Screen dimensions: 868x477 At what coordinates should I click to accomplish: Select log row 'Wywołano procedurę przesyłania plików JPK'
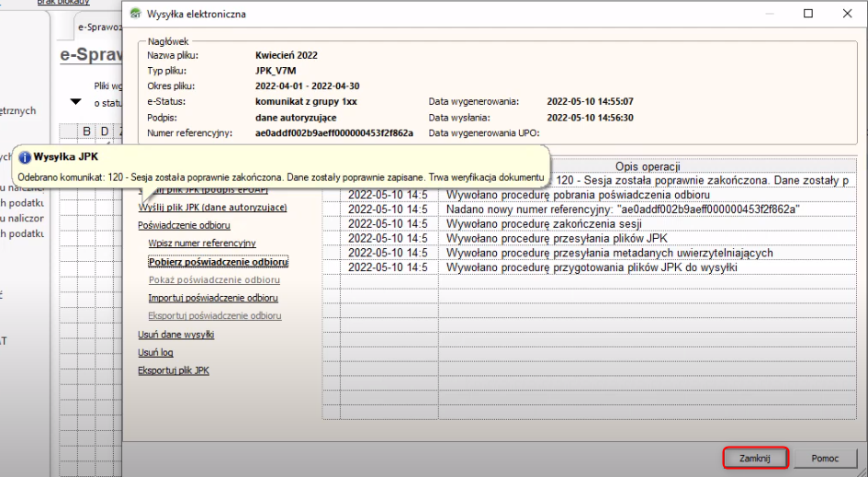[x=589, y=238]
